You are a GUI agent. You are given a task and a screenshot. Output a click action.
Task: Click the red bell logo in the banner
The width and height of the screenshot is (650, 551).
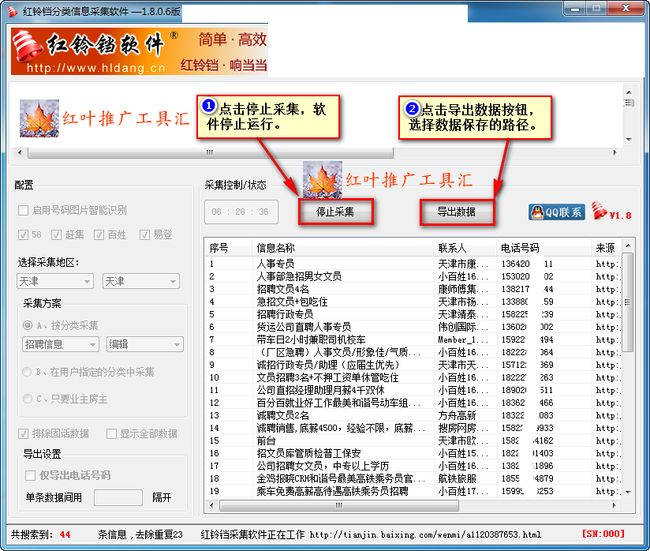(26, 47)
